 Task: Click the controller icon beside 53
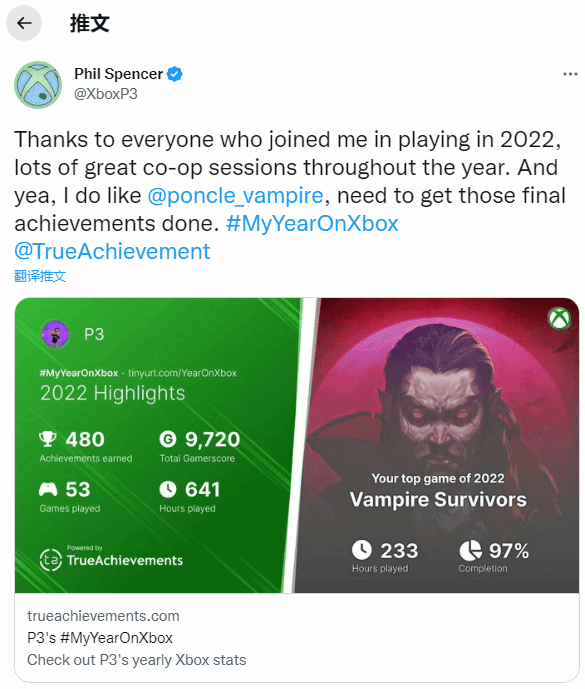[x=48, y=489]
